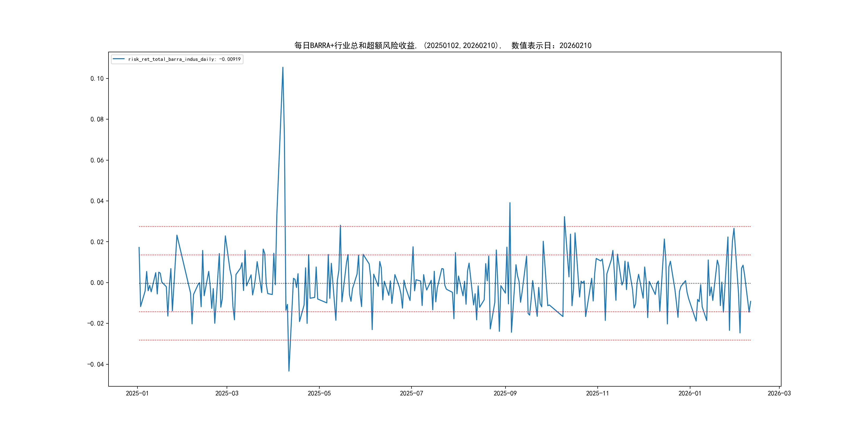Click the 2026-03 x-axis tick label

[x=779, y=393]
